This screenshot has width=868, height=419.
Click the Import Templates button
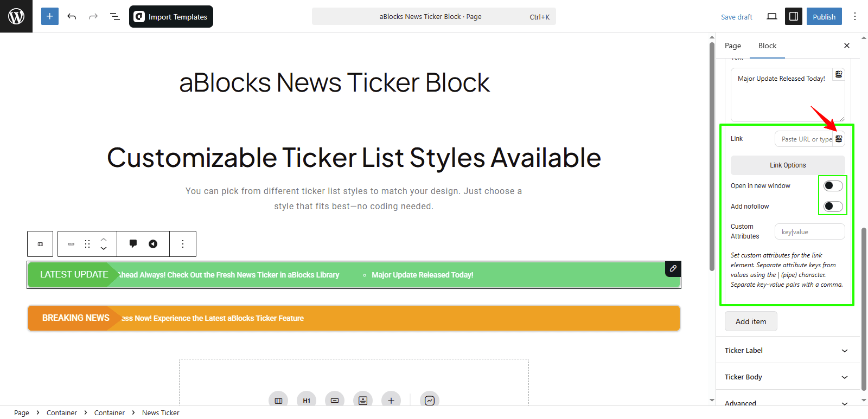click(171, 16)
